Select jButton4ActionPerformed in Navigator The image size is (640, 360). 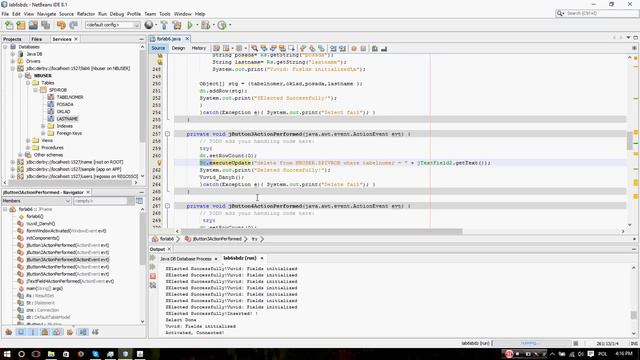tap(67, 267)
